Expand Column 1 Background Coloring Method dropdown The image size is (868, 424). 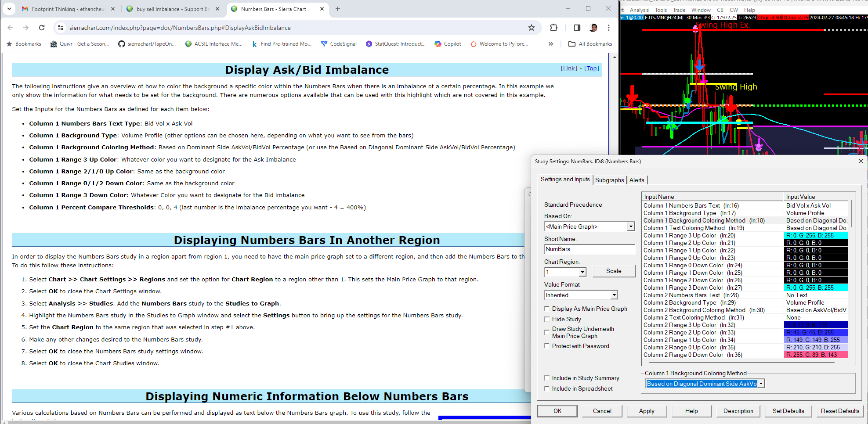click(x=761, y=384)
